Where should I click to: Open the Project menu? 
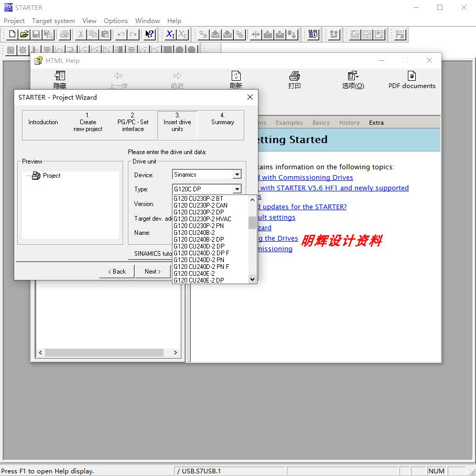click(x=14, y=20)
